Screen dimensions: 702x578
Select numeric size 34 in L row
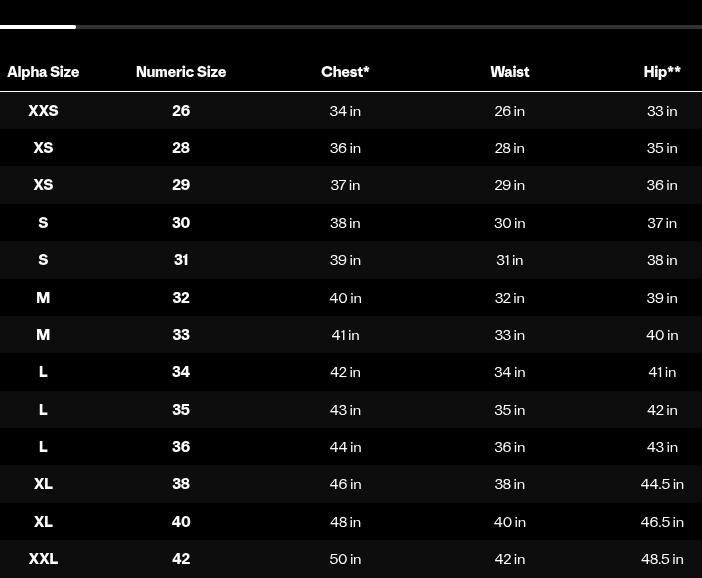[x=181, y=372]
